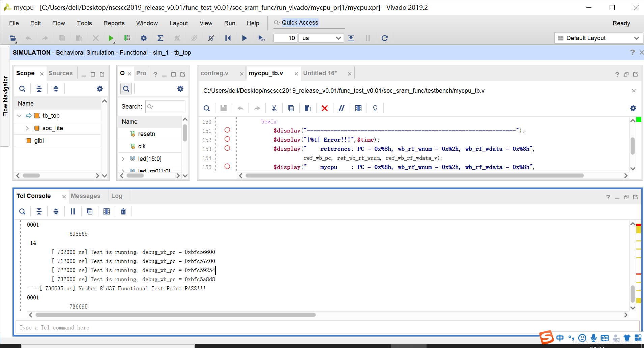Click the Tcl command input field
The image size is (644, 348).
(x=328, y=327)
